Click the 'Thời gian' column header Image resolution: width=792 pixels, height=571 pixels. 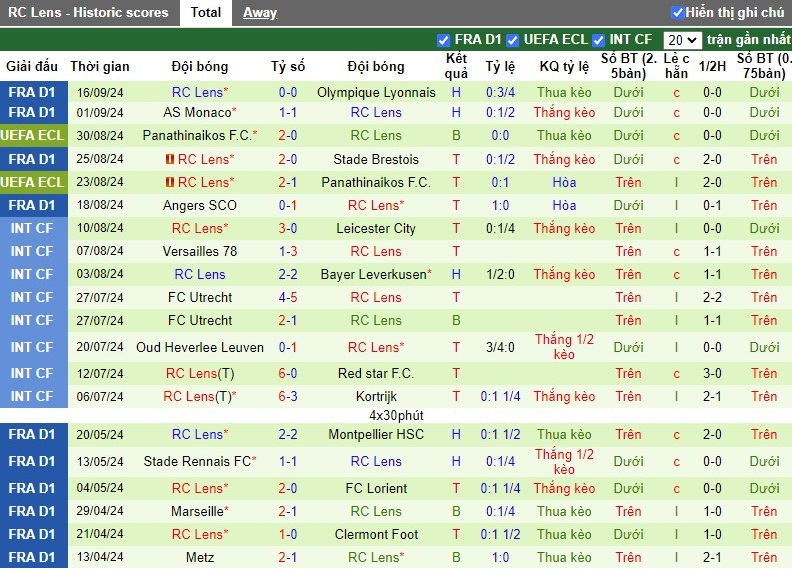(100, 66)
